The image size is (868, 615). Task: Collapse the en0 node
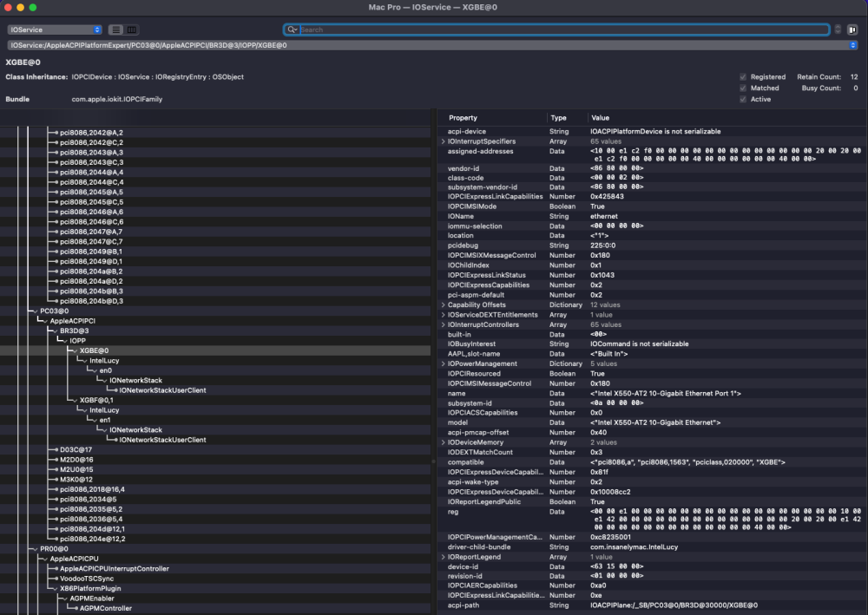pos(95,370)
